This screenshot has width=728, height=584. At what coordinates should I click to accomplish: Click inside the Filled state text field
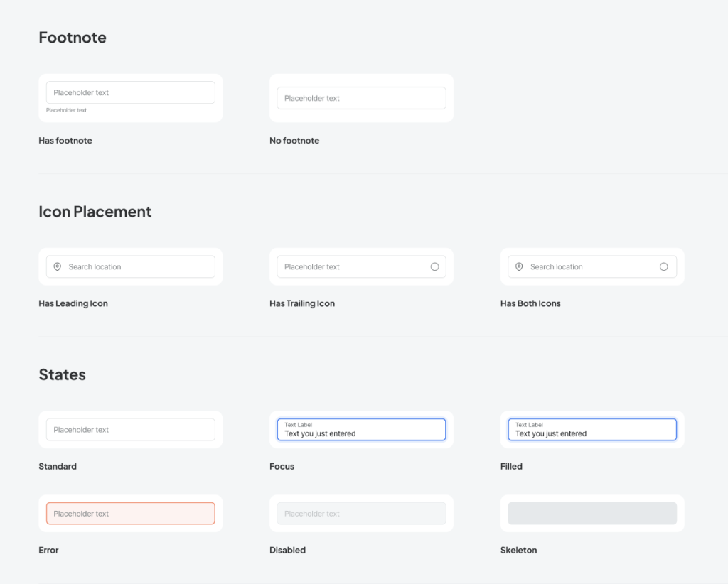tap(591, 430)
